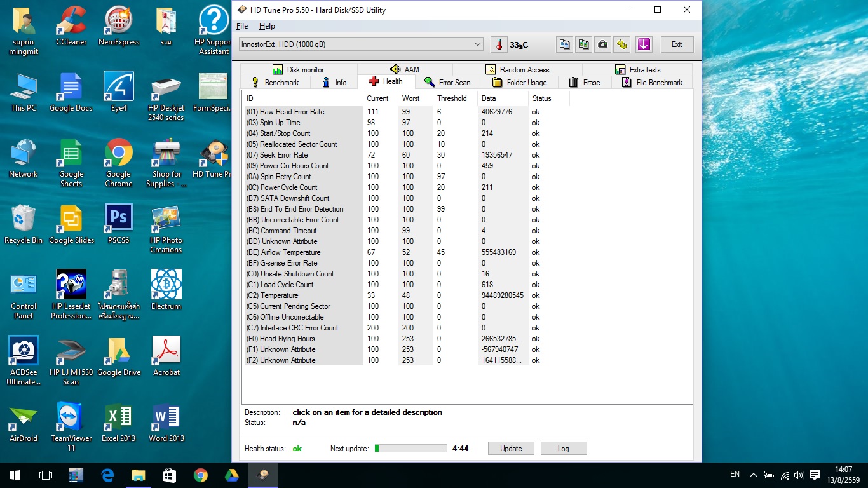Open Google Drive desktop folder shortcut
The height and width of the screenshot is (488, 868).
coord(119,356)
